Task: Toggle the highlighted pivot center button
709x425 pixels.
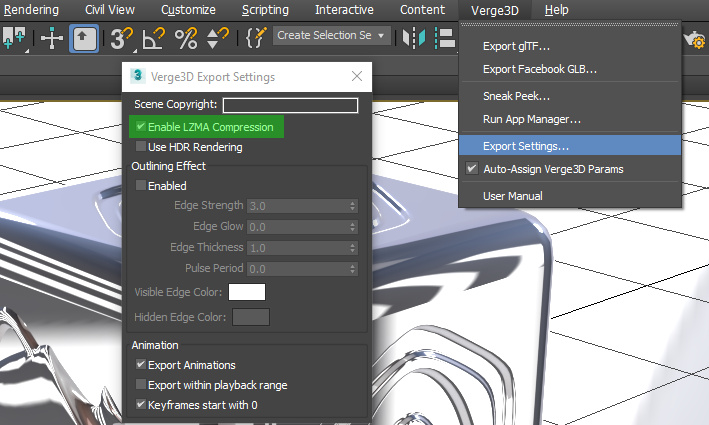Action: pyautogui.click(x=84, y=38)
